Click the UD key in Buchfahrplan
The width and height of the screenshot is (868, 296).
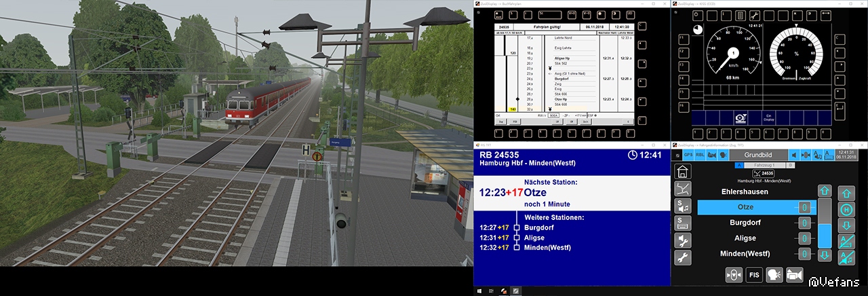pos(630,14)
